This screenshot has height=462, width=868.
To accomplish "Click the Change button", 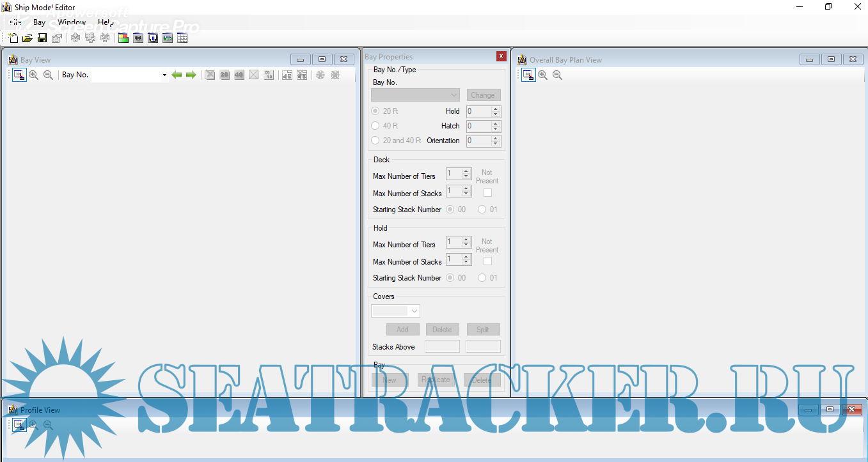I will (x=483, y=95).
